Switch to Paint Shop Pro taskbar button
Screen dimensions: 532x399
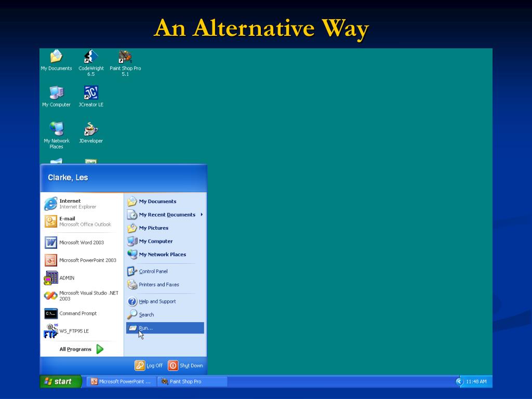coord(193,381)
